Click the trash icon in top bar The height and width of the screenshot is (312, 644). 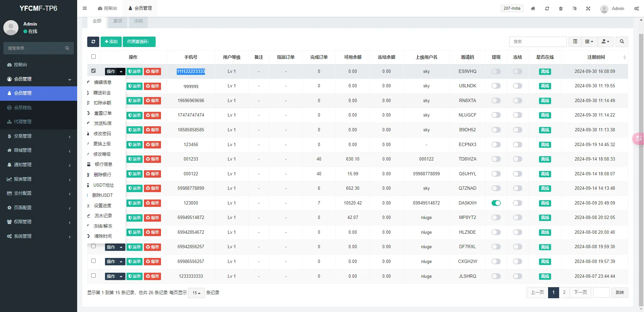560,8
